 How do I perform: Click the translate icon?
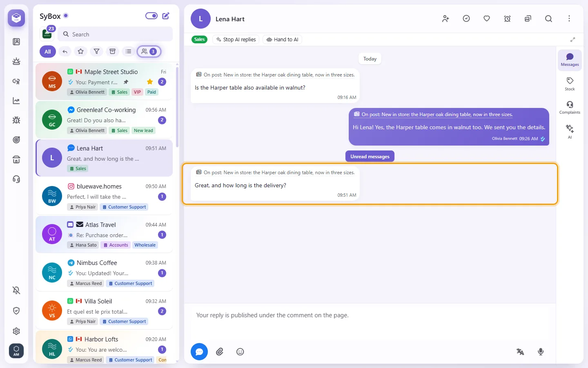tap(520, 352)
